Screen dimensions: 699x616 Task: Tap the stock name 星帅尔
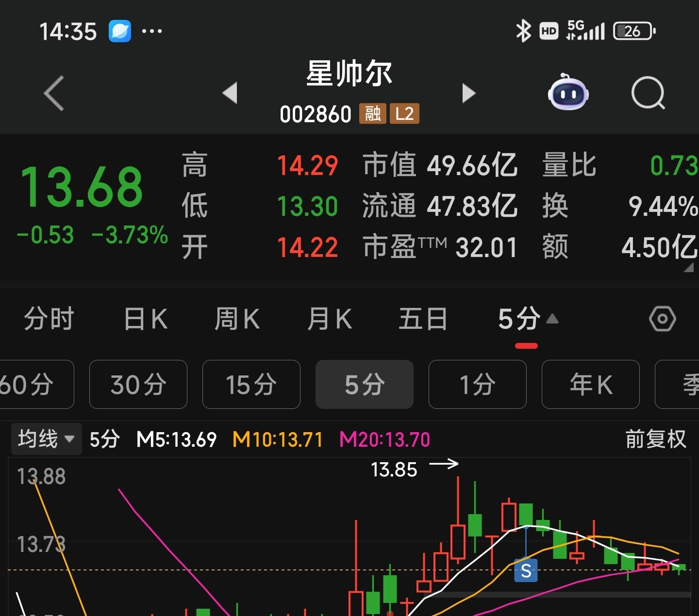349,74
